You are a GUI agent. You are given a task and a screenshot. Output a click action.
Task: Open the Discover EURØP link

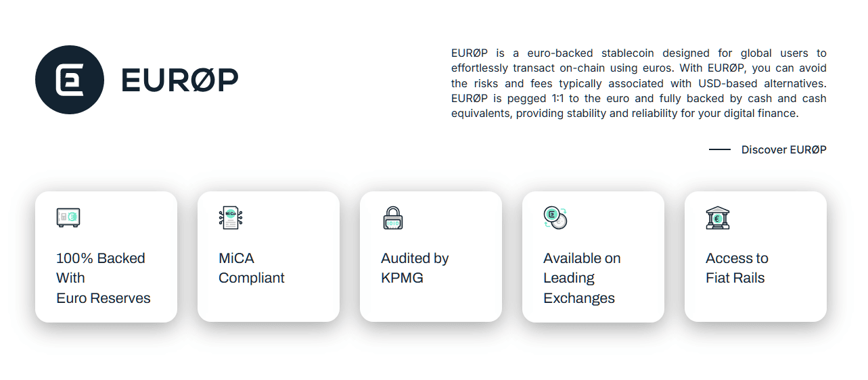click(x=783, y=149)
